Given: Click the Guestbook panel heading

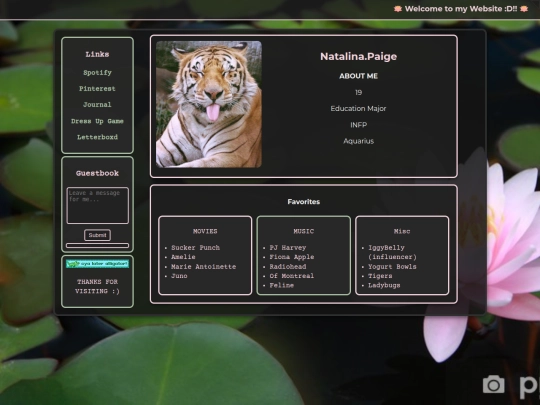Looking at the screenshot, I should (x=97, y=173).
